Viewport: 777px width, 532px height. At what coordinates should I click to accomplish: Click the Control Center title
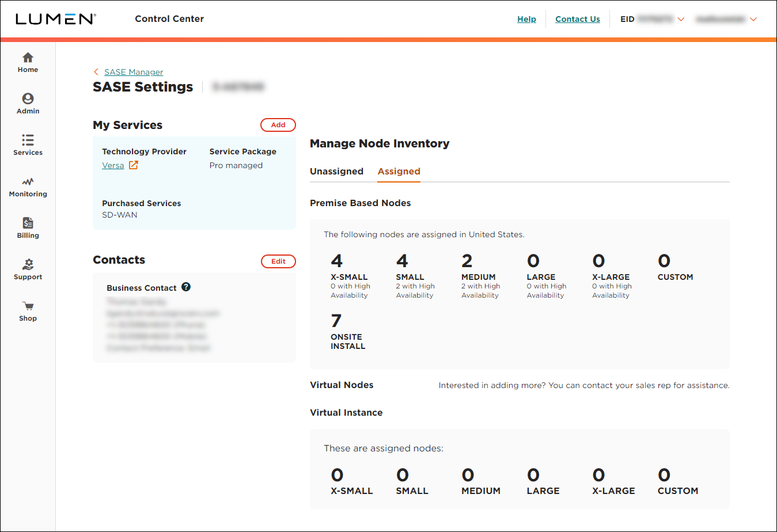[169, 19]
